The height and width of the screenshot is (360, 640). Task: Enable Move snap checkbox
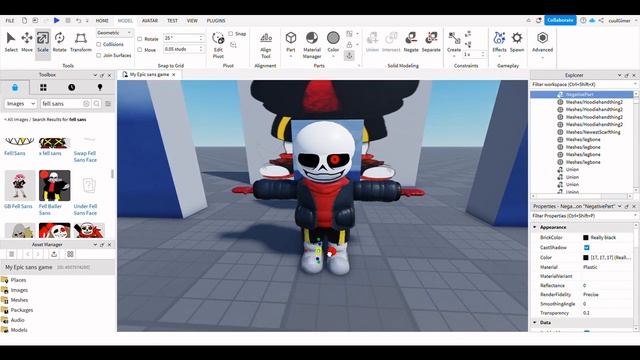pos(140,50)
